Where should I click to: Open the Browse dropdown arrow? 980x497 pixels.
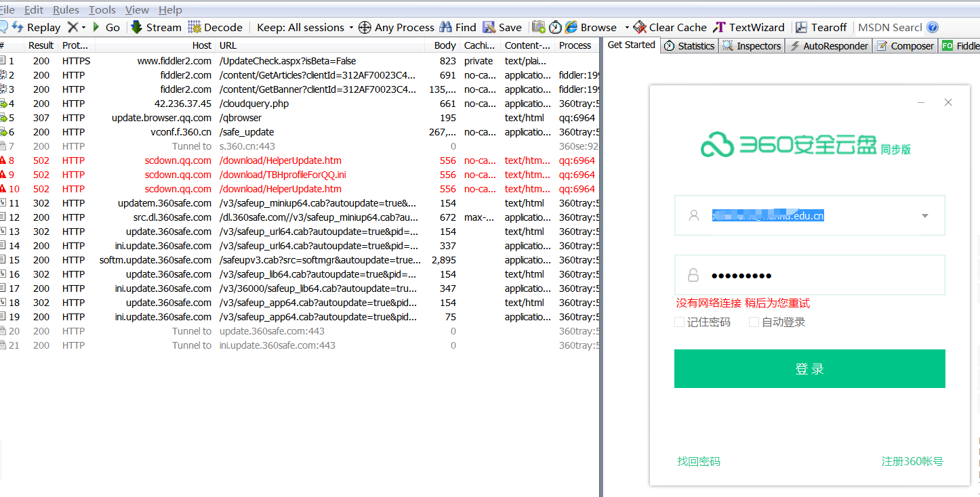[x=627, y=27]
